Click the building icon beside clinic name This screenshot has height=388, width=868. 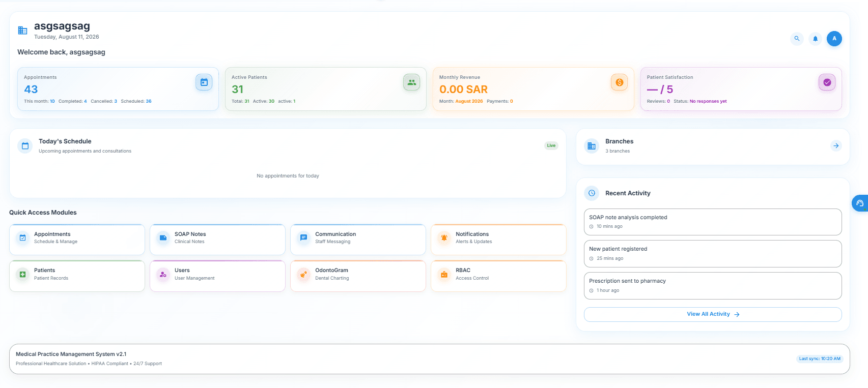pos(22,31)
